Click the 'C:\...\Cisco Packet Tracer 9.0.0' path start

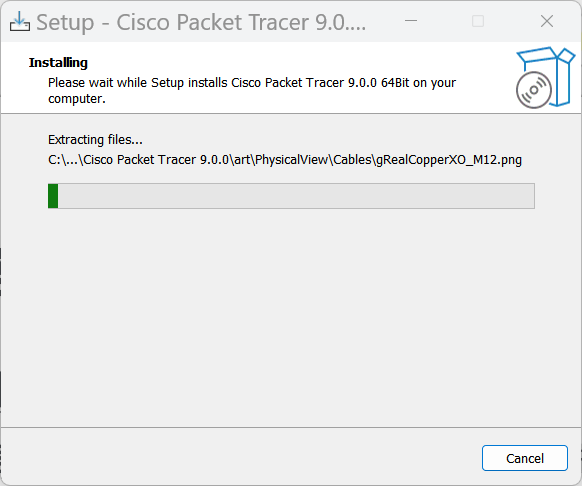pyautogui.click(x=138, y=160)
